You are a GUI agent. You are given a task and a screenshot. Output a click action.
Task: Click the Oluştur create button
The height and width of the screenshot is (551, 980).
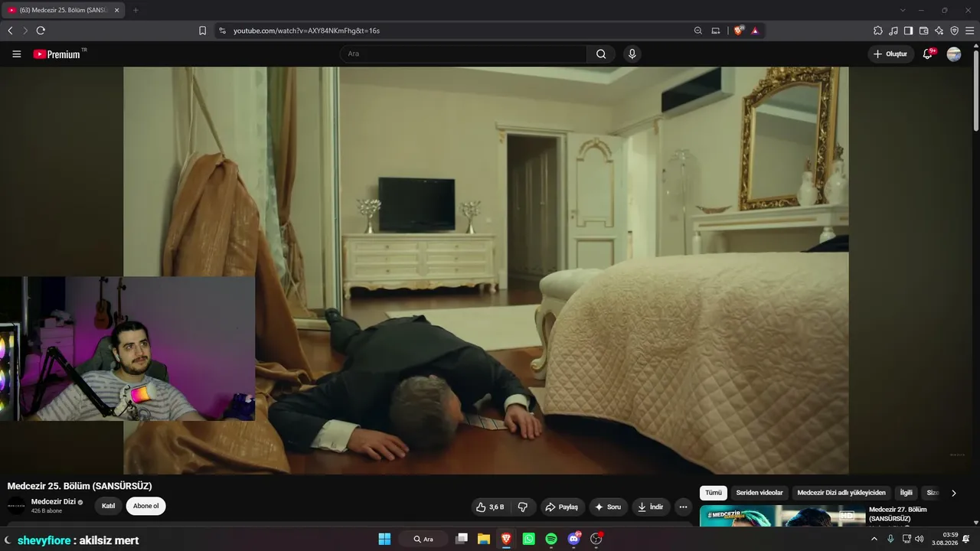click(x=891, y=54)
